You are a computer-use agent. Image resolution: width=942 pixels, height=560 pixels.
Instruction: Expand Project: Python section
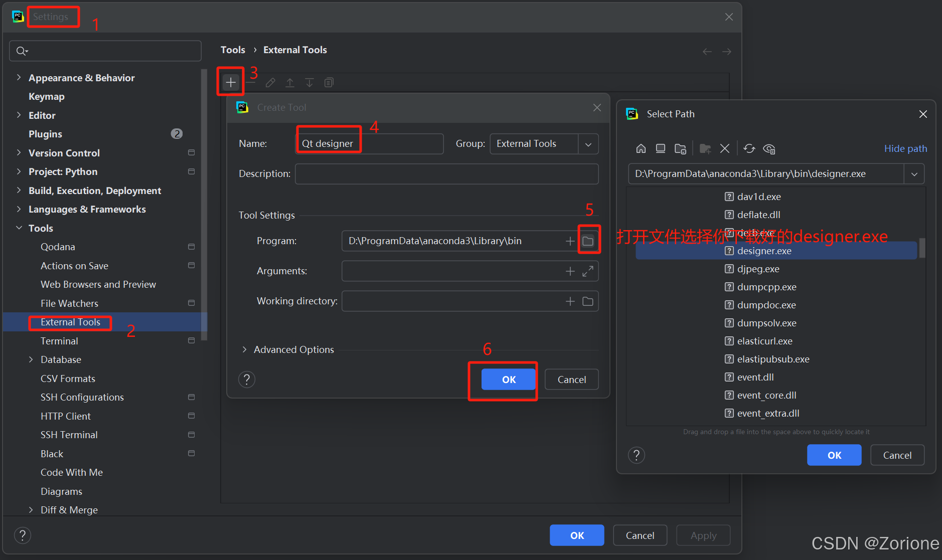19,171
